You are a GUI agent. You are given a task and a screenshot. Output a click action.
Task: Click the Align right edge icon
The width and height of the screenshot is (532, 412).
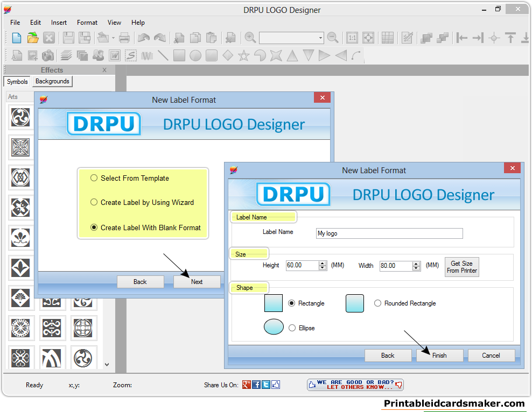[478, 38]
